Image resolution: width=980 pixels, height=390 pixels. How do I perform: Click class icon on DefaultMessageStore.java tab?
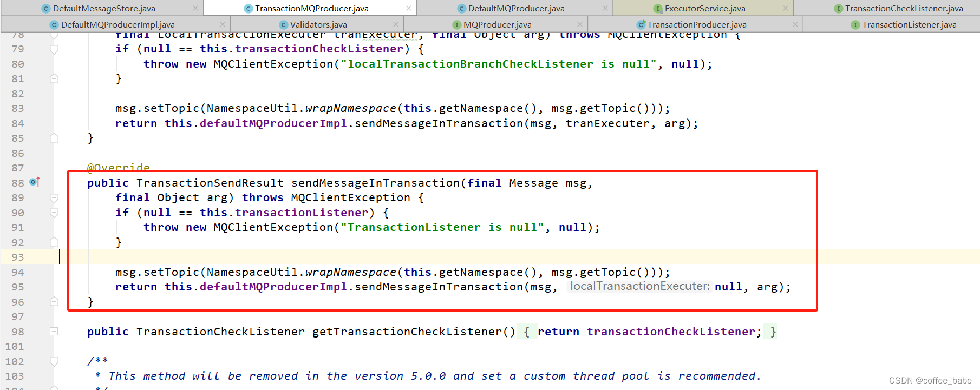(x=46, y=9)
